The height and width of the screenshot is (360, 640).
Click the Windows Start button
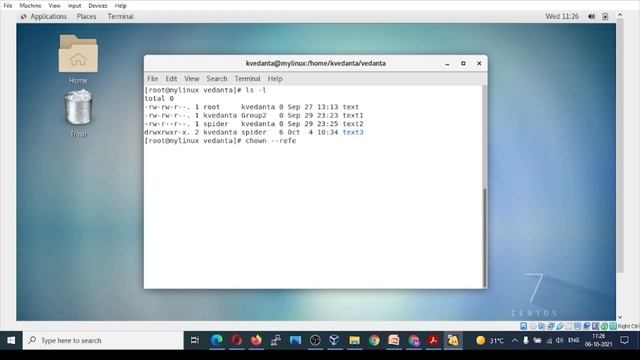click(x=11, y=340)
